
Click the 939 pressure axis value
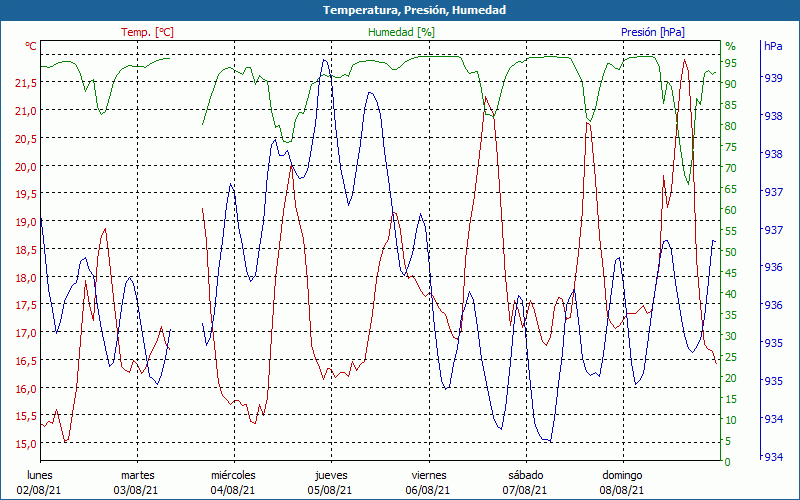pyautogui.click(x=773, y=78)
